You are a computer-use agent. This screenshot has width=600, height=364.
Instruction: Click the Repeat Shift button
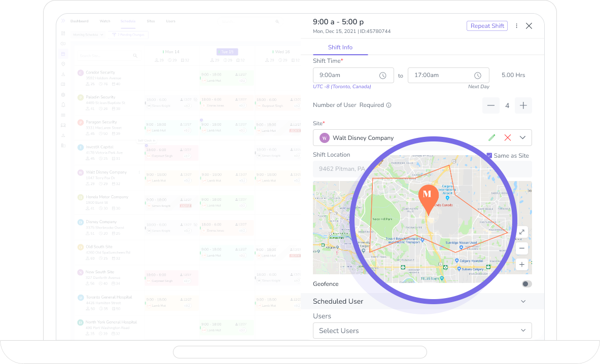487,26
